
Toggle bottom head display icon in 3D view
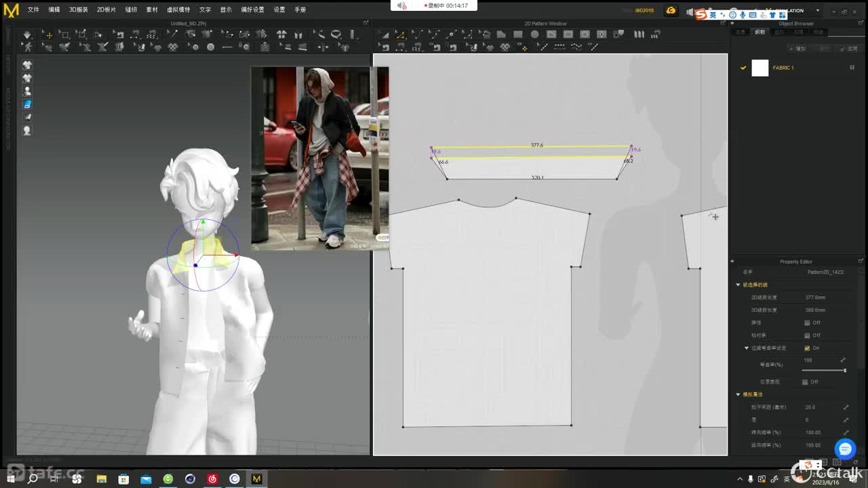click(27, 130)
